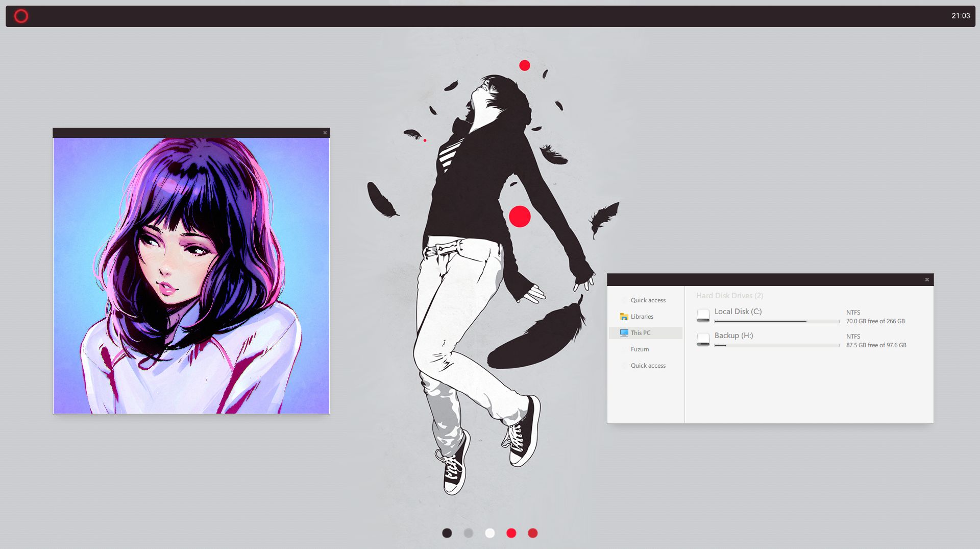980x549 pixels.
Task: Click the Backup (H:) usage bar
Action: click(776, 346)
